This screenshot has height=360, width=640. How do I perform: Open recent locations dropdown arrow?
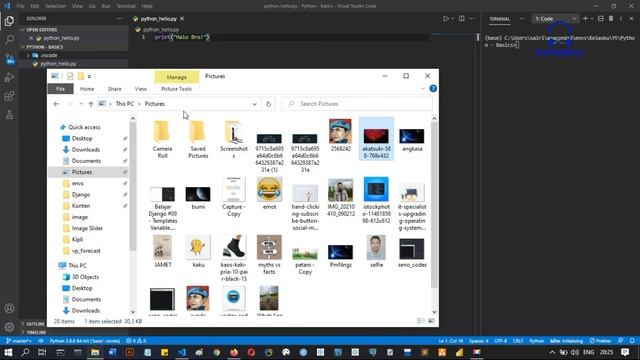point(81,104)
